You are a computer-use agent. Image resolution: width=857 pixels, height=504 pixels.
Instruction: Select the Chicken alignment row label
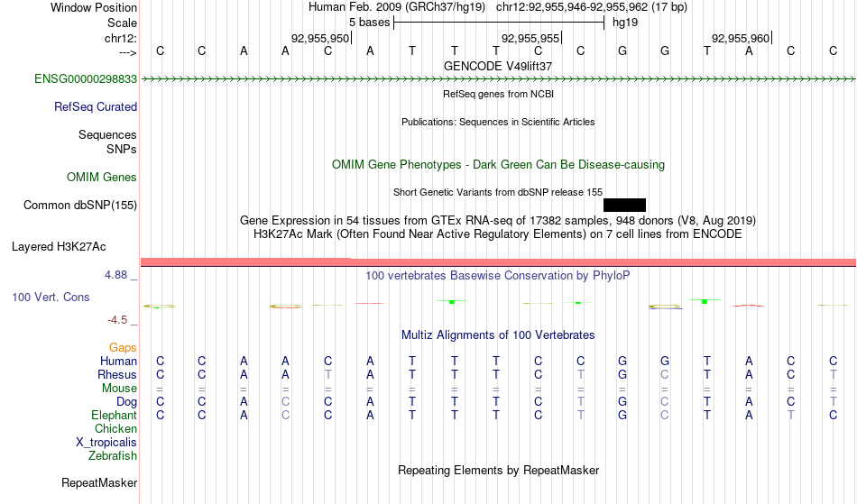pos(115,428)
